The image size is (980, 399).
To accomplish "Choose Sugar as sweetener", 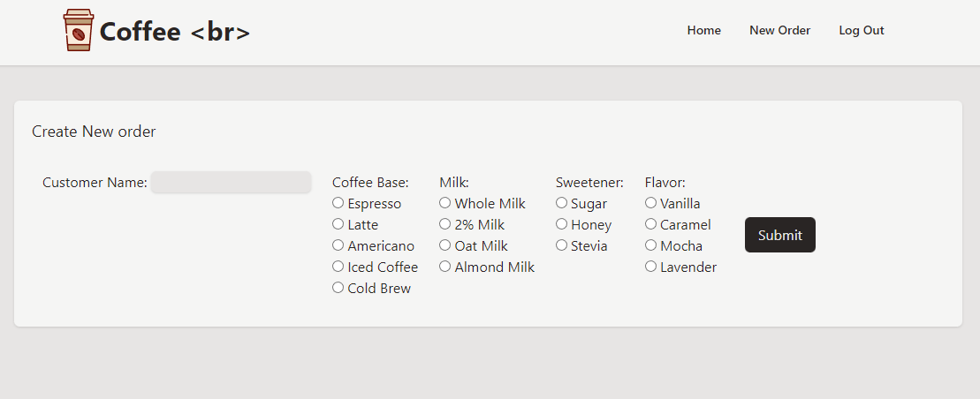I will [x=561, y=203].
